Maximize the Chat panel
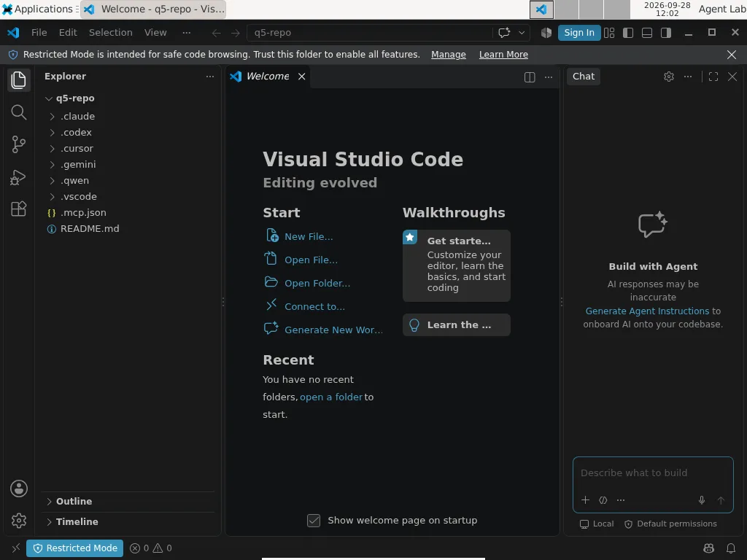Screen dimensions: 747x560 (713, 77)
